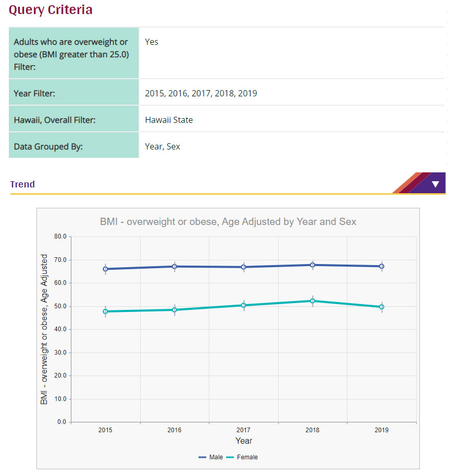The image size is (449, 476).
Task: Select the 2017 Female data point marker
Action: coord(243,306)
